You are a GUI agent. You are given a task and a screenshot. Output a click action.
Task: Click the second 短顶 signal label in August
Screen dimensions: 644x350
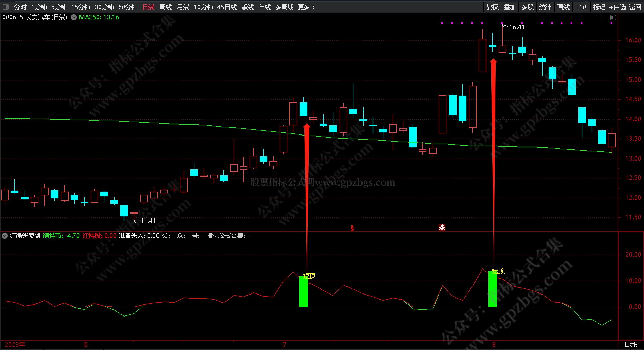click(x=499, y=271)
